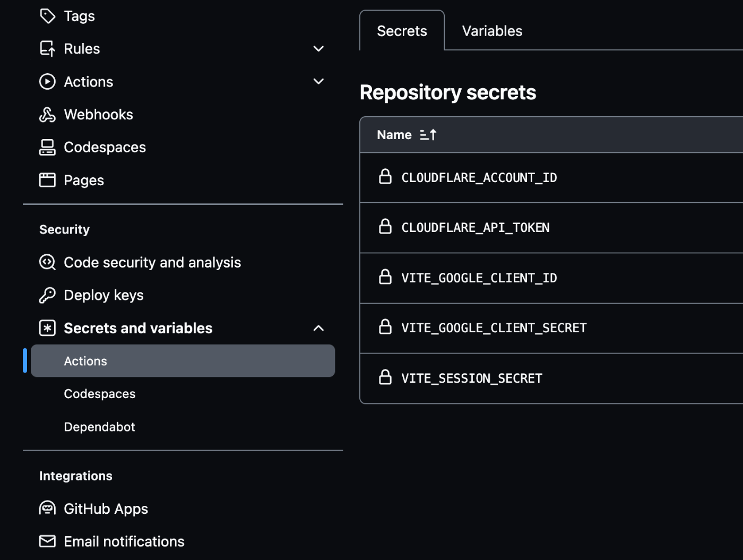This screenshot has width=743, height=560.
Task: Expand the Actions settings chevron
Action: point(318,82)
